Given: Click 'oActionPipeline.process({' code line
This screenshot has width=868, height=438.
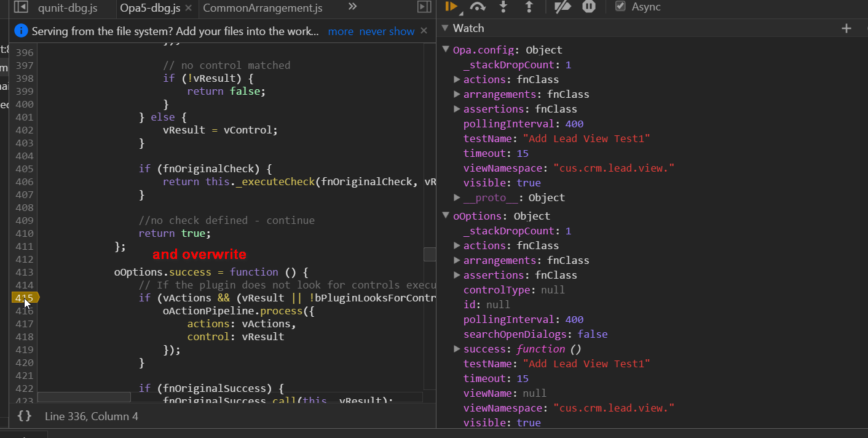Looking at the screenshot, I should (x=239, y=311).
